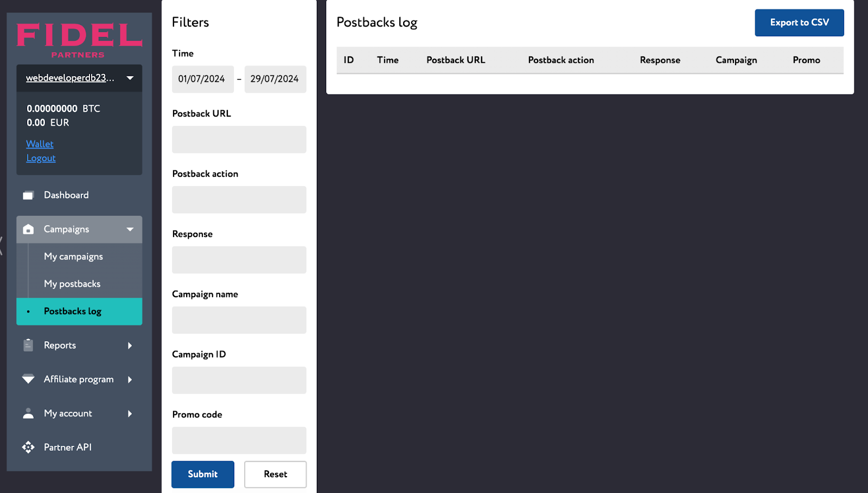Focus the Postback action filter field
Viewport: 868px width, 493px height.
[x=239, y=200]
